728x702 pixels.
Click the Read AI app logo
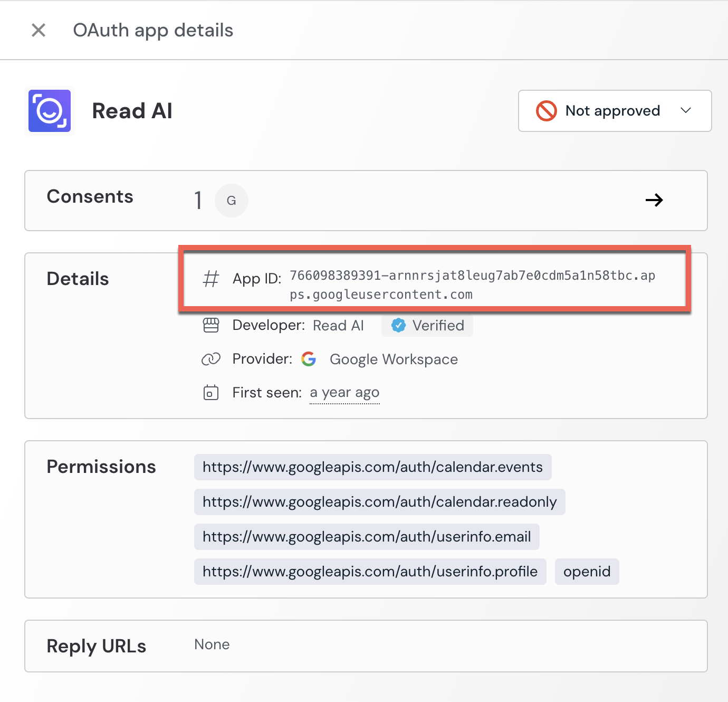tap(50, 111)
